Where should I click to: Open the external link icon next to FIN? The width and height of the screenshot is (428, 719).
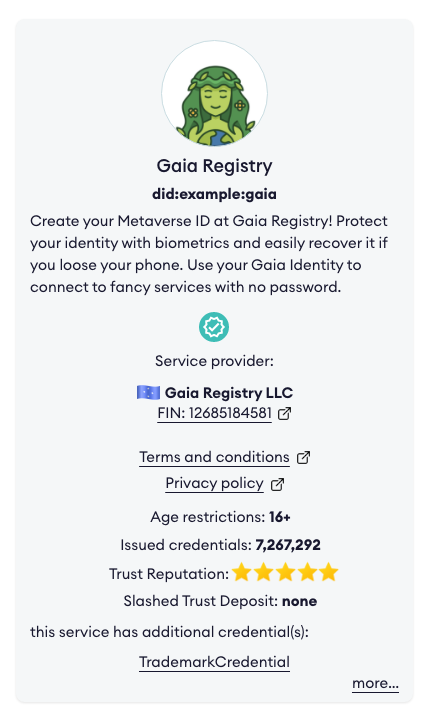(284, 414)
